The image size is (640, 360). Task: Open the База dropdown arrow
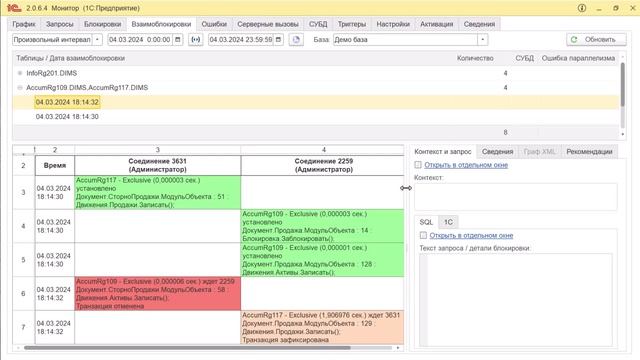coord(482,40)
